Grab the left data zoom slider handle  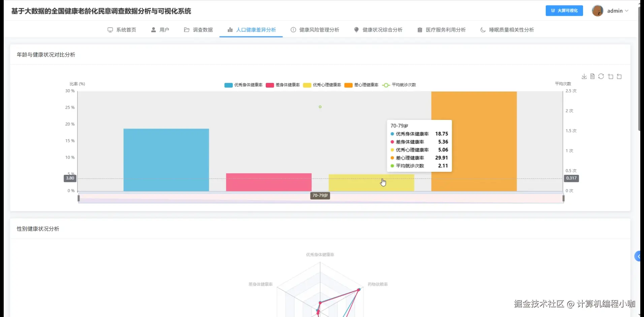[x=78, y=198]
